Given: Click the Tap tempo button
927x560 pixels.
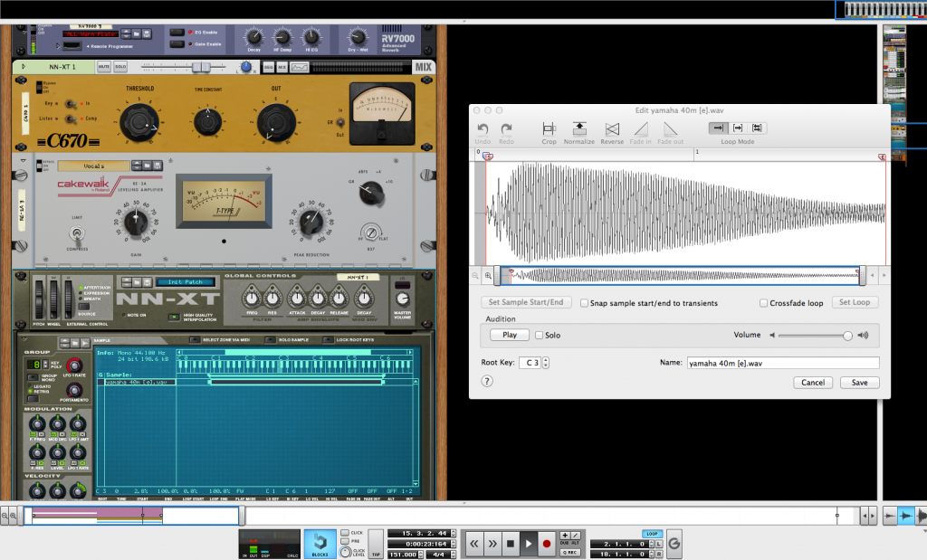Looking at the screenshot, I should 376,544.
